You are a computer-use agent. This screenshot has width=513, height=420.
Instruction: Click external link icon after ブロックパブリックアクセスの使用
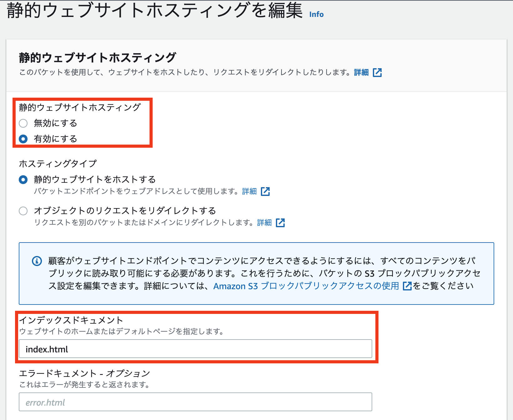(x=407, y=286)
